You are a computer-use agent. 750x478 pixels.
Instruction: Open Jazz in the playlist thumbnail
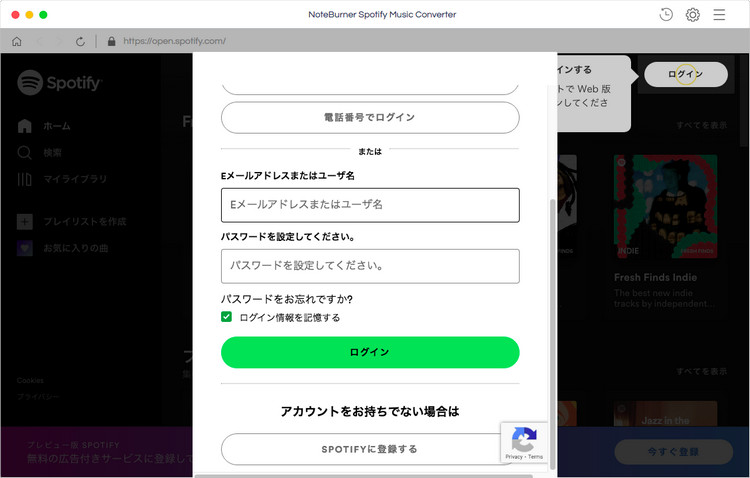tap(665, 413)
